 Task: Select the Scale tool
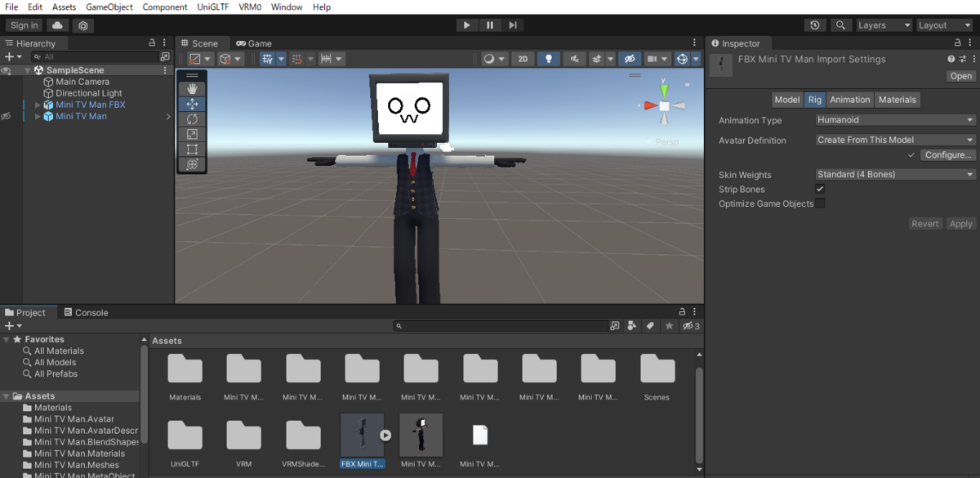coord(193,134)
